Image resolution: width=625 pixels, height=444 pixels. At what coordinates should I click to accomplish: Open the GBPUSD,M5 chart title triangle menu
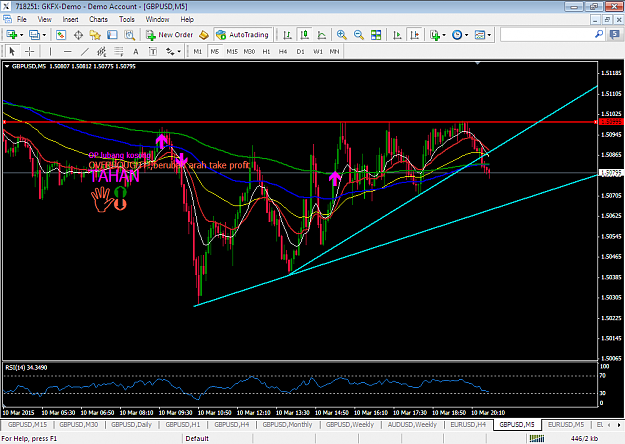pyautogui.click(x=7, y=66)
